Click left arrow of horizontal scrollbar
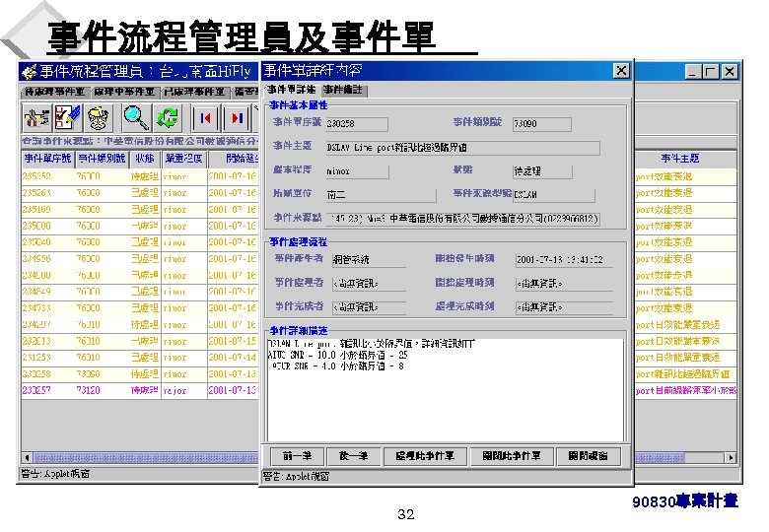This screenshot has height=532, width=769. tap(27, 458)
